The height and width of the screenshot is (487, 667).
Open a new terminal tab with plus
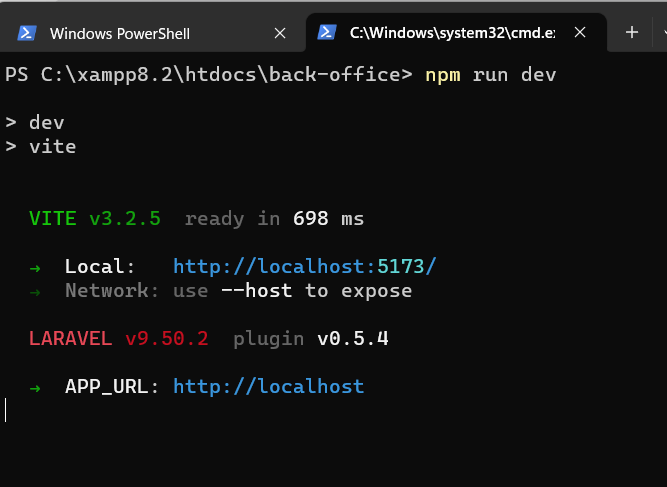point(632,32)
